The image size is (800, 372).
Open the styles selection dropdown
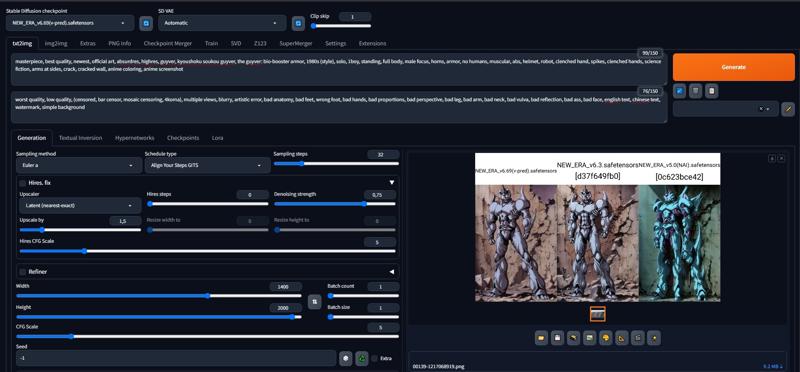coord(726,109)
